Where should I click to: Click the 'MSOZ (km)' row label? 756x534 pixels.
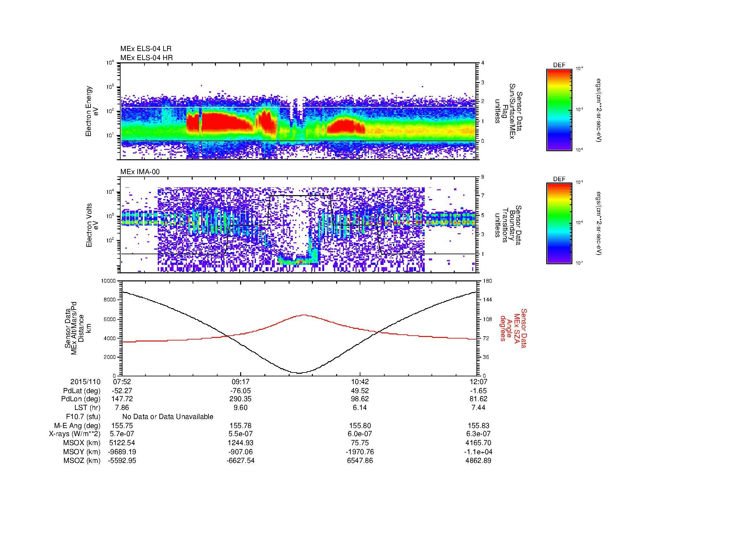click(82, 461)
